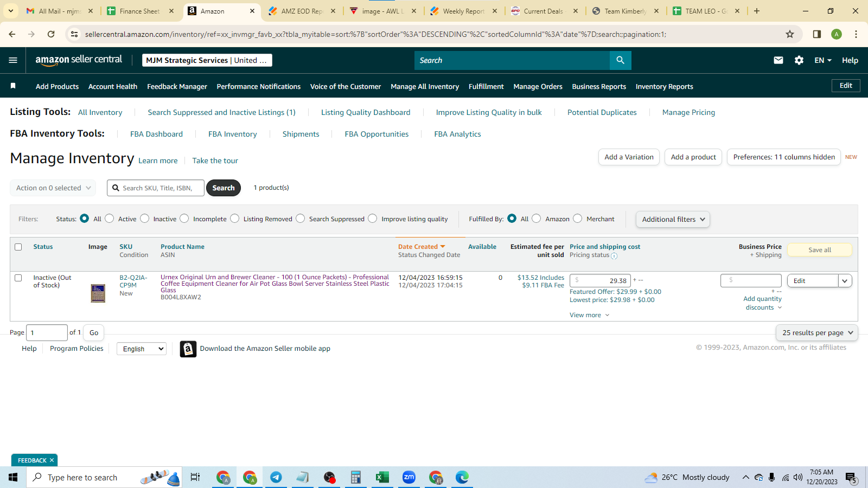Open the Chrome profile avatar
The height and width of the screenshot is (488, 868).
point(837,34)
